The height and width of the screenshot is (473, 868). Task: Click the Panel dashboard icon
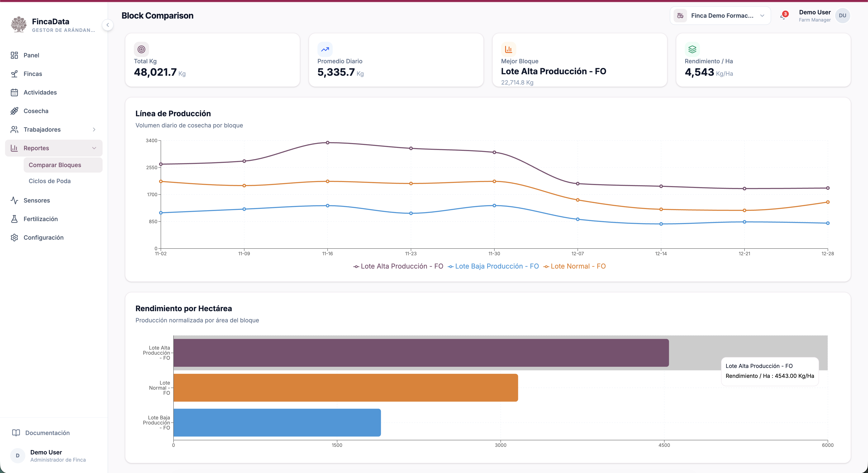14,55
